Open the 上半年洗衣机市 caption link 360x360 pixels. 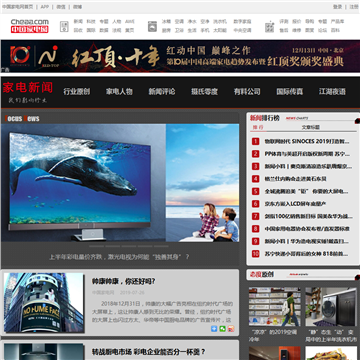point(331,336)
